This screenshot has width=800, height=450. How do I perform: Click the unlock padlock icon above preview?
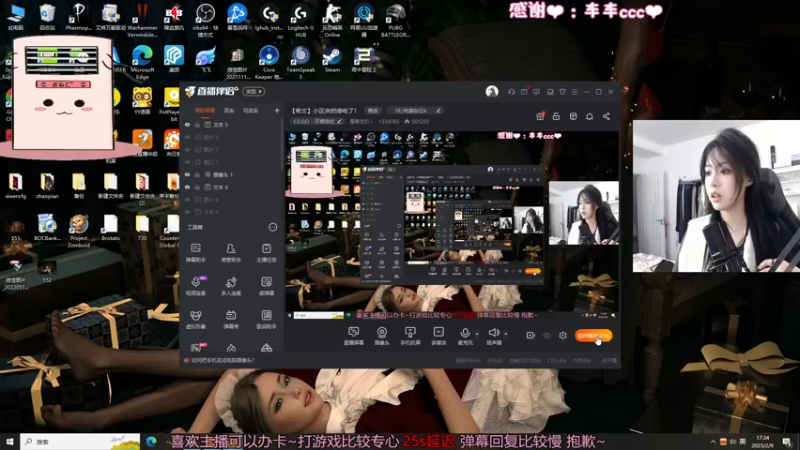point(556,116)
